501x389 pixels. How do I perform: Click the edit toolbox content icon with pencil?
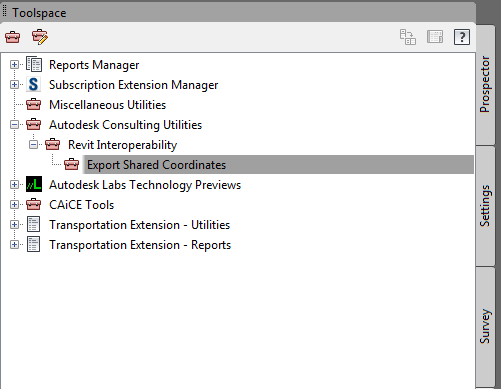pyautogui.click(x=40, y=37)
